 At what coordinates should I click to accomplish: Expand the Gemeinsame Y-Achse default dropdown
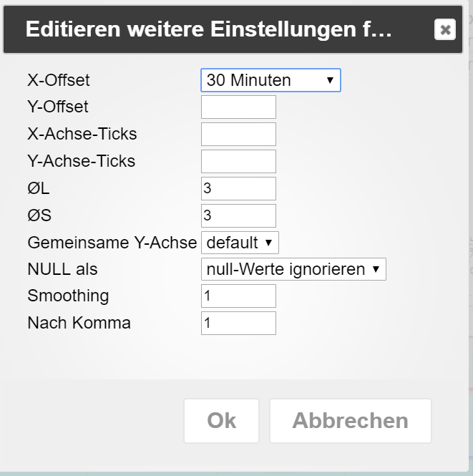coord(240,243)
